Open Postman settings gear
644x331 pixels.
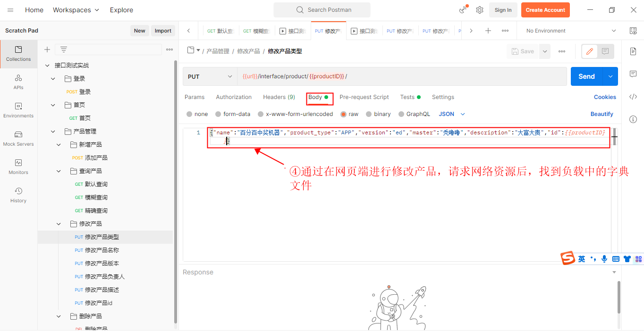[x=480, y=10]
